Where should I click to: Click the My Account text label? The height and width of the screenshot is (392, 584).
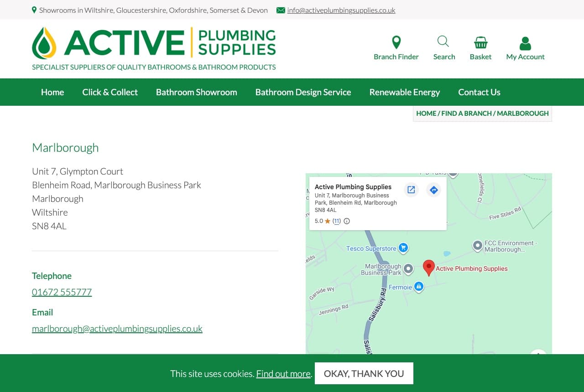tap(525, 57)
